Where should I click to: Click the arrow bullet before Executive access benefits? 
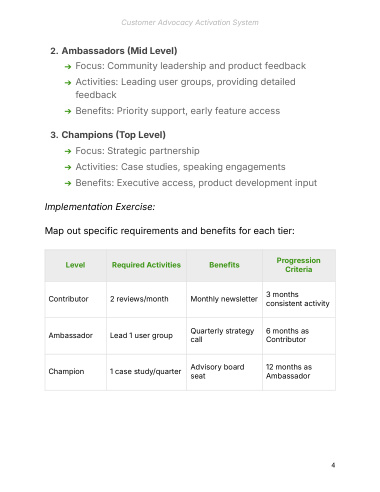[68, 183]
